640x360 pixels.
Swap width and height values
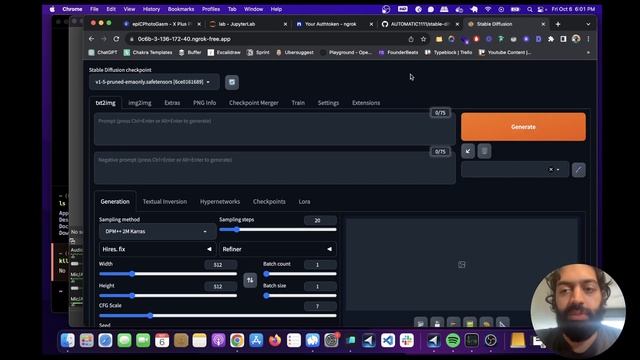coord(250,280)
